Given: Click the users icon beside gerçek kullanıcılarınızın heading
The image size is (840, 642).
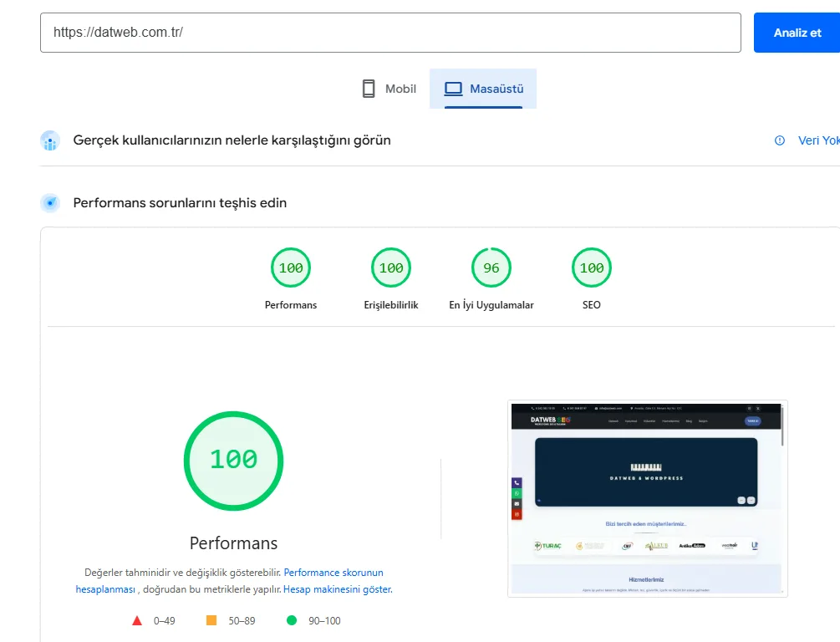Looking at the screenshot, I should (x=50, y=140).
